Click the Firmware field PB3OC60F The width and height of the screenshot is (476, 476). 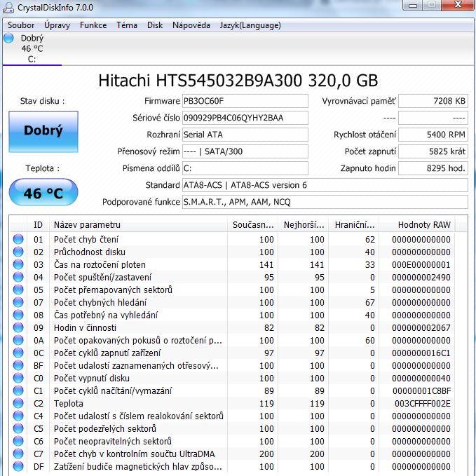(245, 101)
